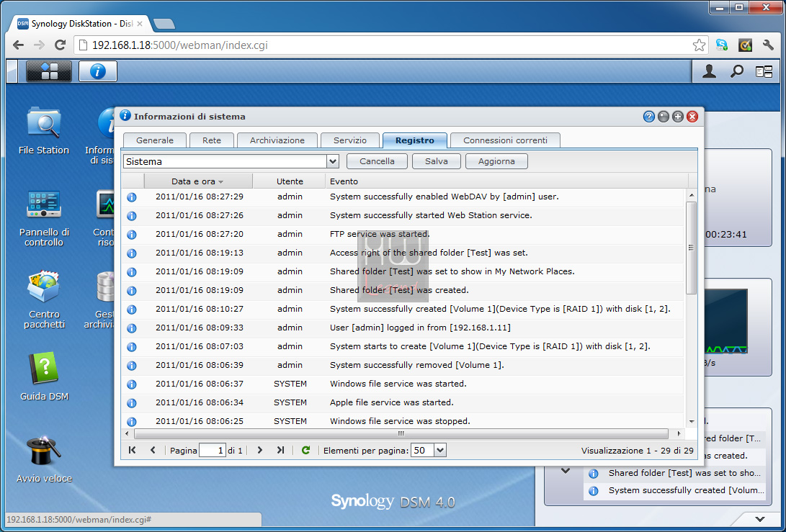This screenshot has height=532, width=786.
Task: Click the Salva button
Action: (x=436, y=161)
